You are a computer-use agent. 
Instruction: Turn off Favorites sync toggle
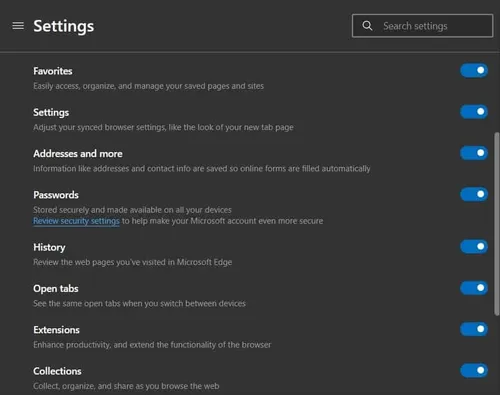pos(474,70)
